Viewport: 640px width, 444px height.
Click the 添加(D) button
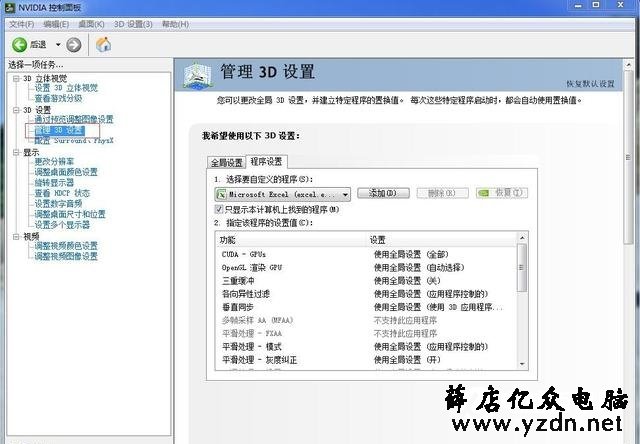point(383,193)
